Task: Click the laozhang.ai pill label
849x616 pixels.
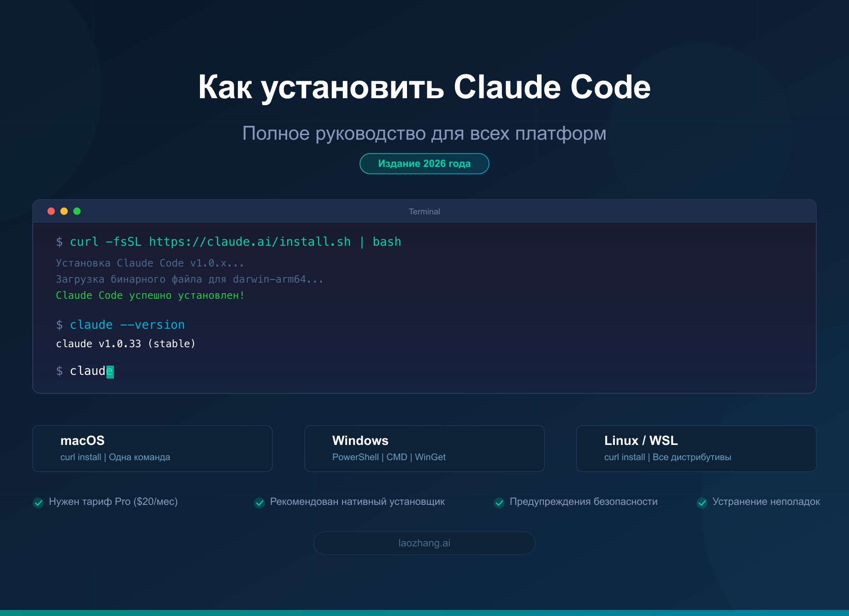Action: coord(424,543)
